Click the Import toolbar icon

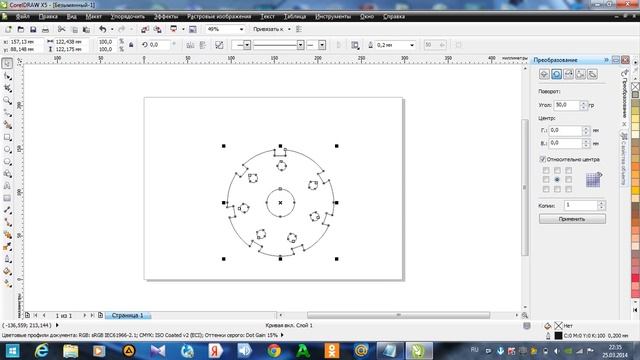145,29
